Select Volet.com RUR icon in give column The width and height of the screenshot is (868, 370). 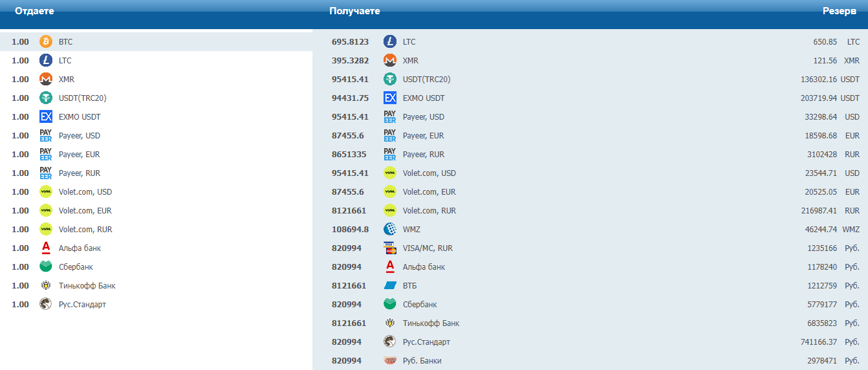click(x=46, y=229)
